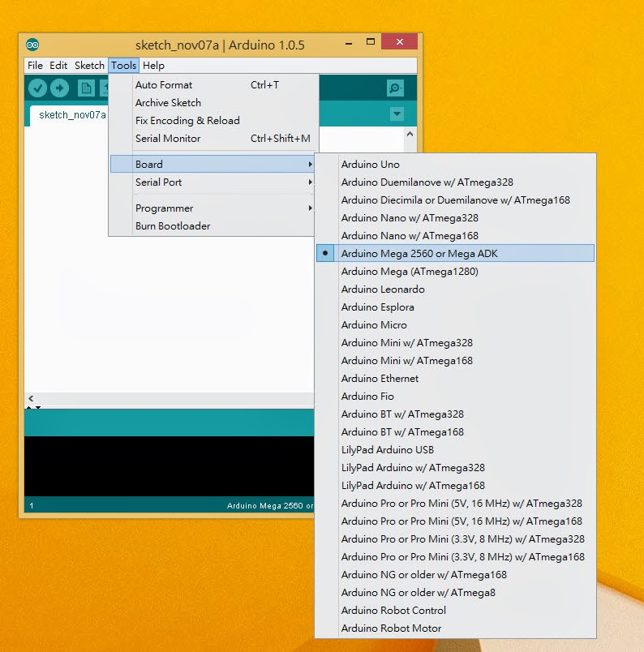
Task: Select Auto Format menu entry
Action: click(213, 85)
